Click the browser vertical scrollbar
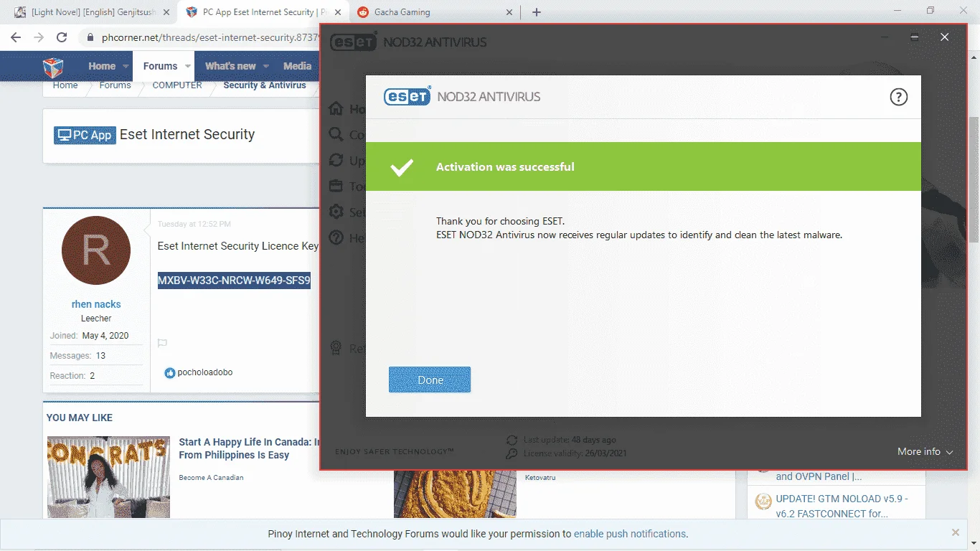Viewport: 980px width, 551px height. pos(974,179)
